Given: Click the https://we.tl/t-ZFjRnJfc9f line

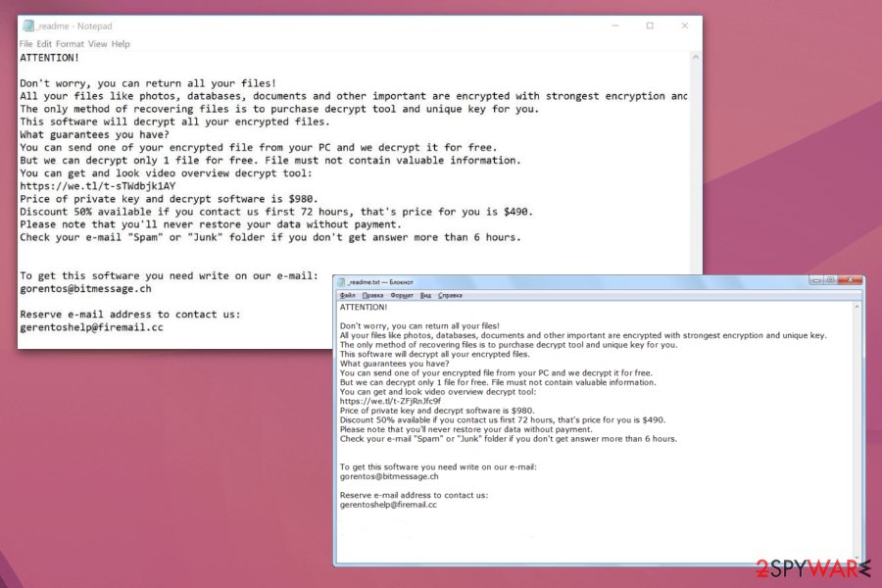Looking at the screenshot, I should click(390, 401).
